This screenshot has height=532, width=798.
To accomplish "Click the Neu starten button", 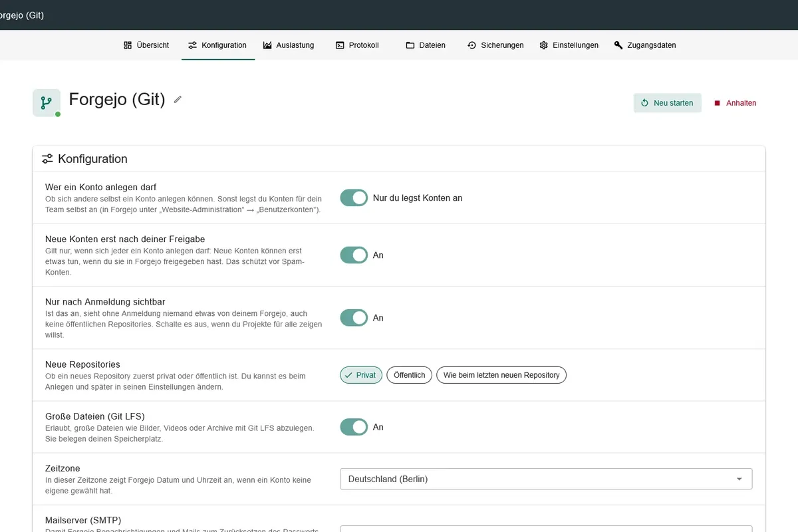I will pyautogui.click(x=667, y=103).
